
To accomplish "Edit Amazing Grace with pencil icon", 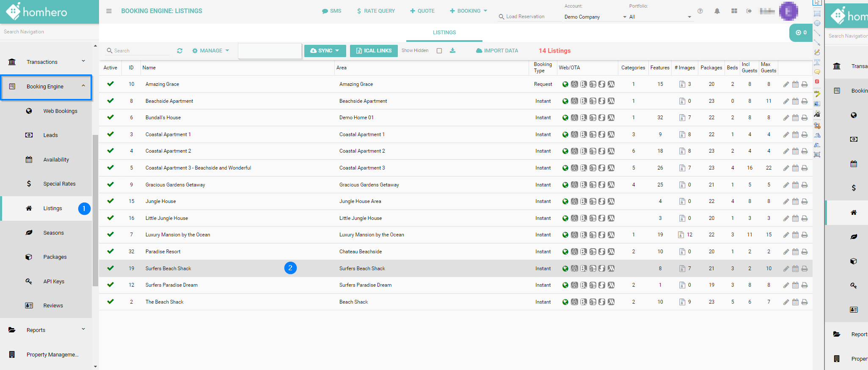I will (786, 85).
